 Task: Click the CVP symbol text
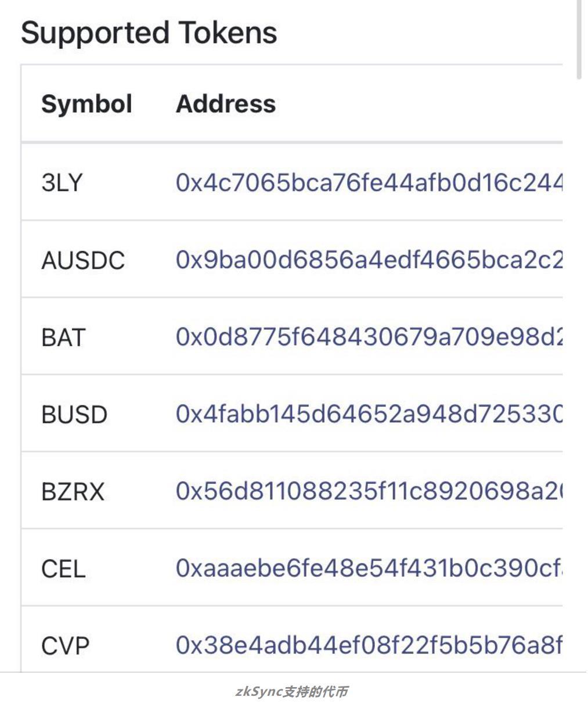pos(65,646)
